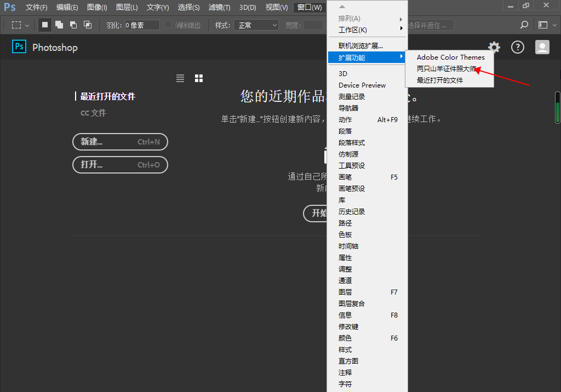Viewport: 561px width, 392px height.
Task: Open the 图像(I) menu
Action: pos(97,7)
